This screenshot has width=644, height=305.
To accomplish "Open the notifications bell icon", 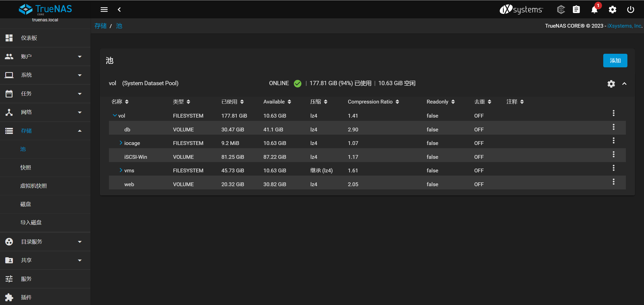I will pos(594,10).
